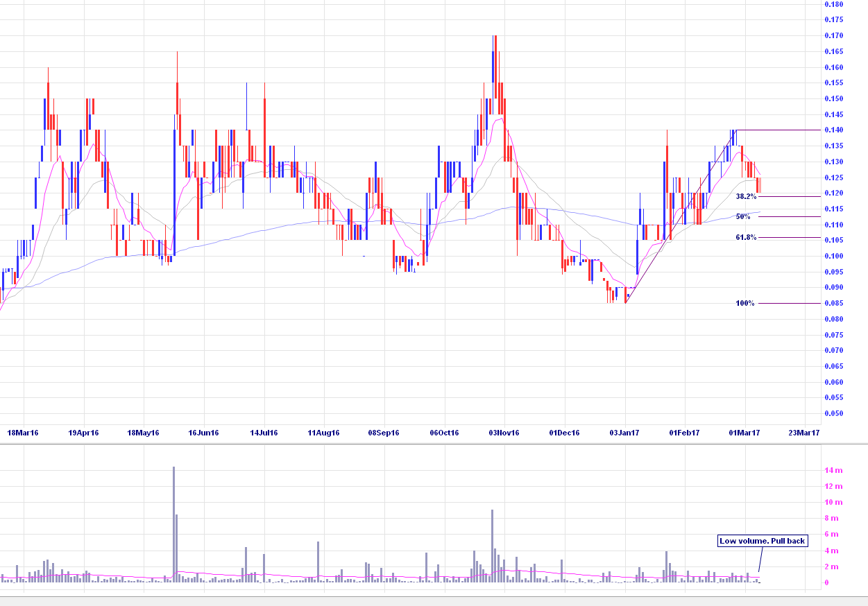Click the 18May16 date label
Screen dimensions: 868x606
coord(143,433)
